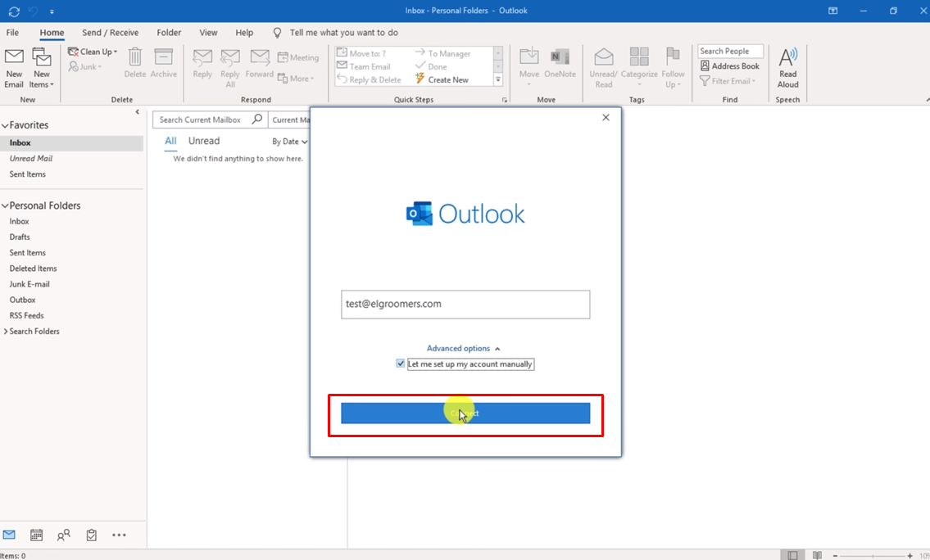Open the Junk dropdown
The height and width of the screenshot is (560, 930).
pos(85,66)
